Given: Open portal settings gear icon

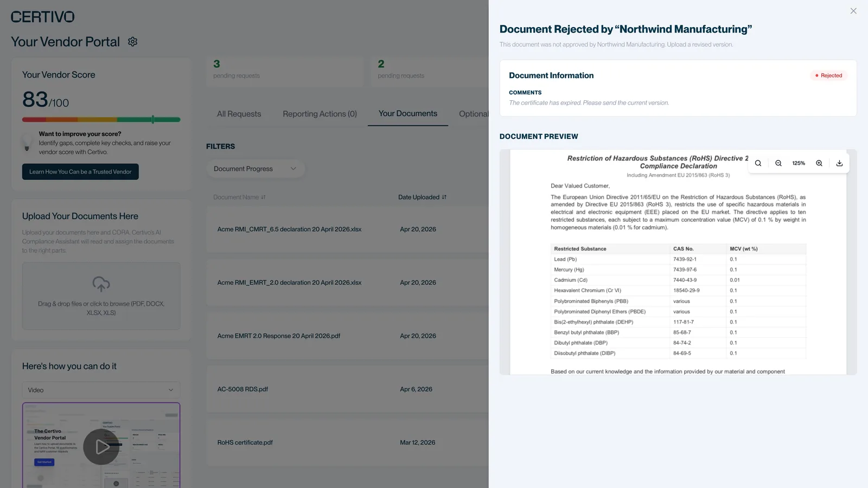Looking at the screenshot, I should point(132,42).
